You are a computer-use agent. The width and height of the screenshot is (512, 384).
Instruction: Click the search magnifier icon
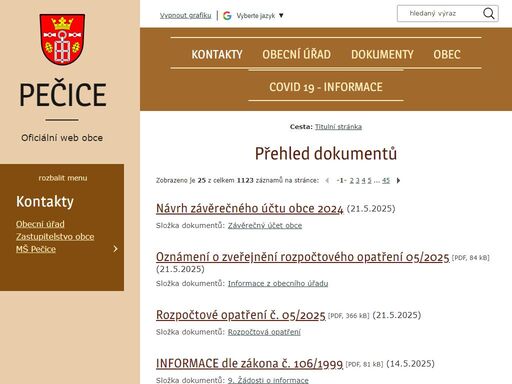[x=488, y=14]
